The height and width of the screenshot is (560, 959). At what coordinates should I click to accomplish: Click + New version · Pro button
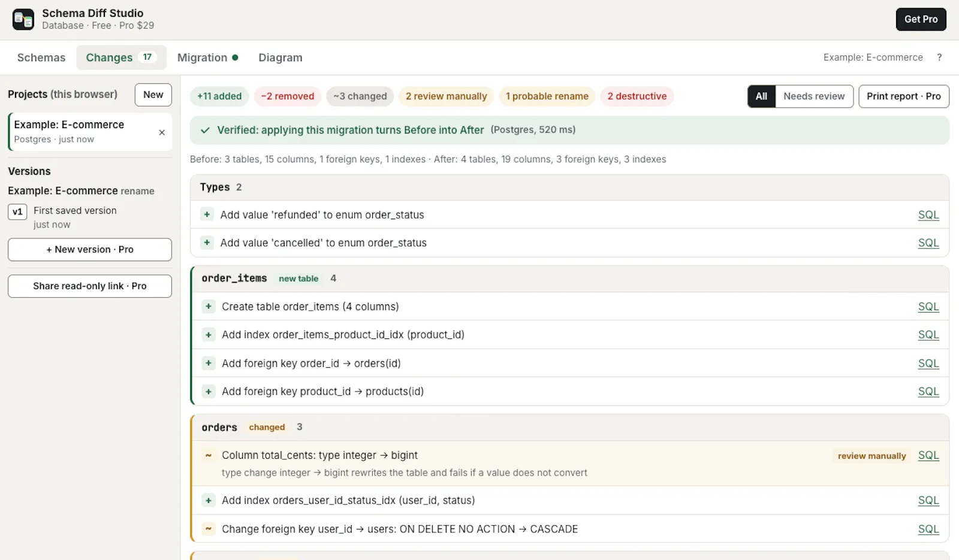[90, 250]
